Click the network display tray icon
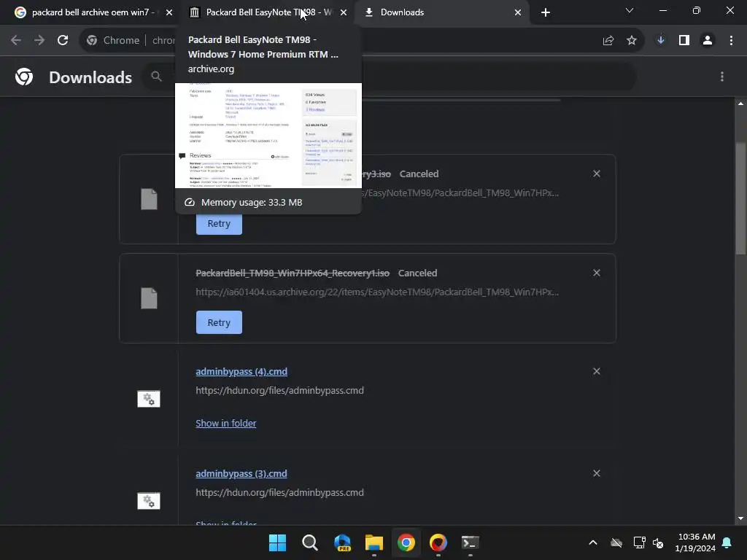This screenshot has width=747, height=560. (639, 542)
